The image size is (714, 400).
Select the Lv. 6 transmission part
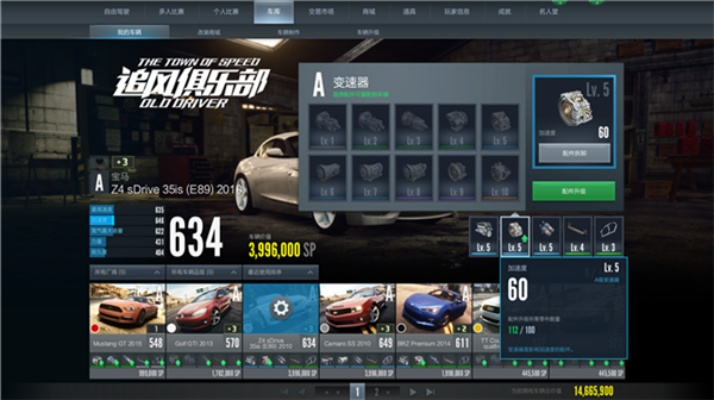pos(329,175)
